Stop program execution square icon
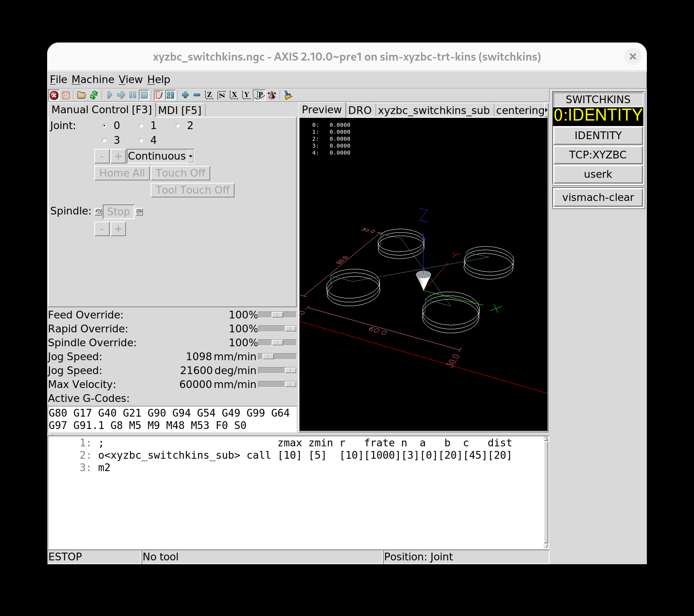 pyautogui.click(x=144, y=95)
